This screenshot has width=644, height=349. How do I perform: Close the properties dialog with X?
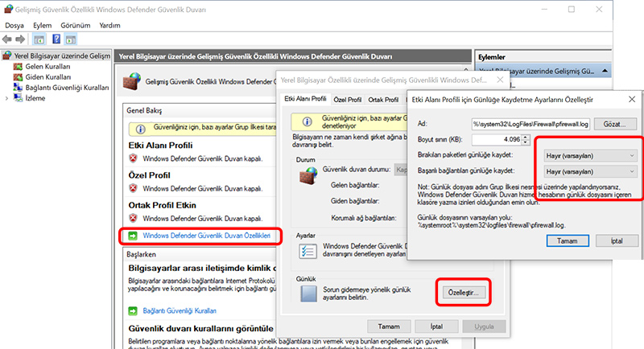500,80
